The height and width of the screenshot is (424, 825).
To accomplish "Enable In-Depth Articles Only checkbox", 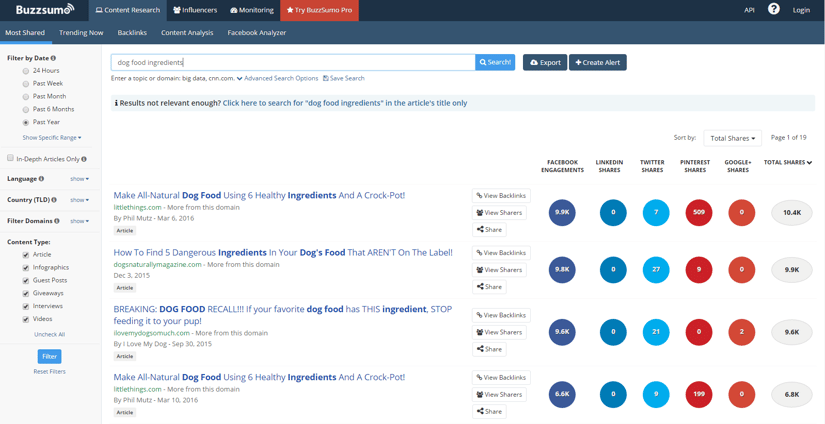I will point(11,158).
